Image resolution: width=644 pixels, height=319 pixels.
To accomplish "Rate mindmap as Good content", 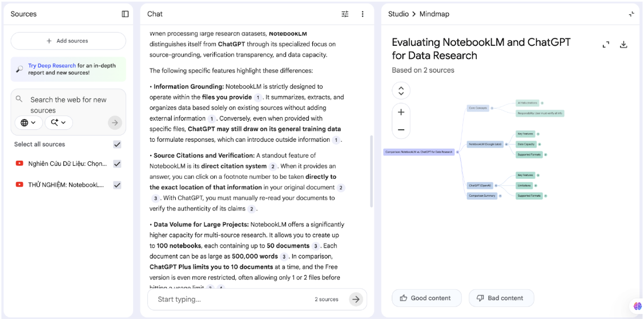I will tap(425, 298).
